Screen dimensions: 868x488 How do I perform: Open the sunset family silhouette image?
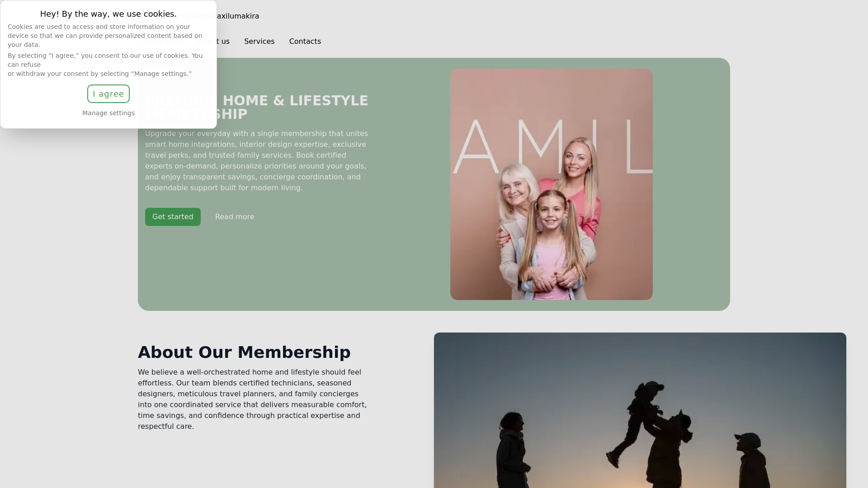point(640,410)
